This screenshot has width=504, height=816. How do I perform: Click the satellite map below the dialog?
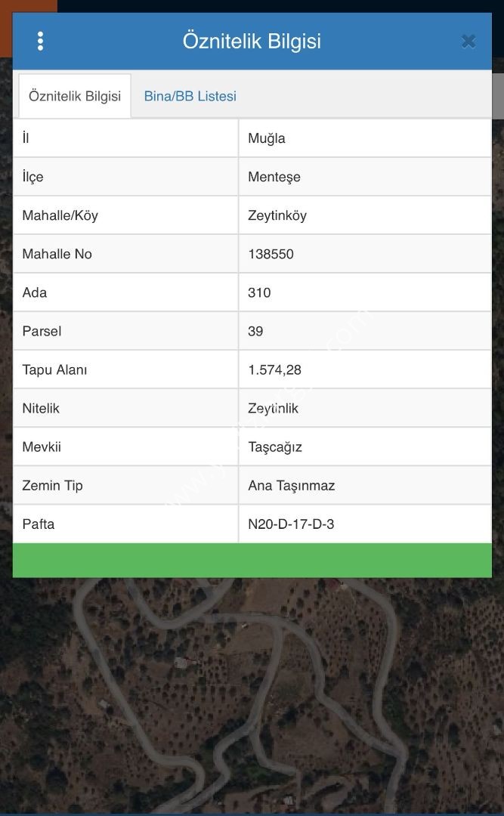[252, 697]
